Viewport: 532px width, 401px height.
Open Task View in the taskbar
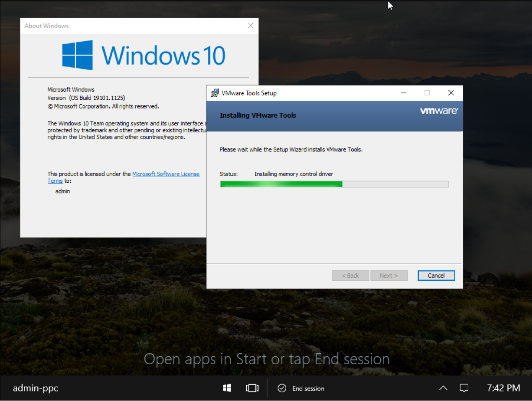pos(252,388)
